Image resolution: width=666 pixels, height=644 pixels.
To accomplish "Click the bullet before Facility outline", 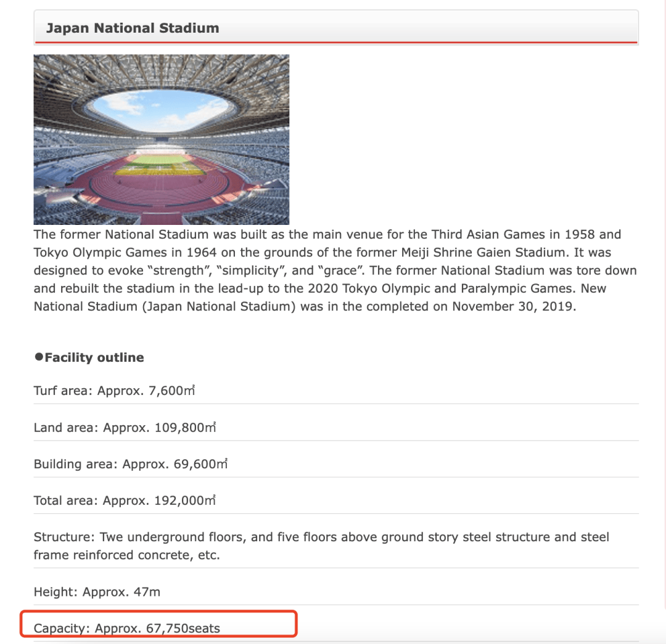I will 38,357.
